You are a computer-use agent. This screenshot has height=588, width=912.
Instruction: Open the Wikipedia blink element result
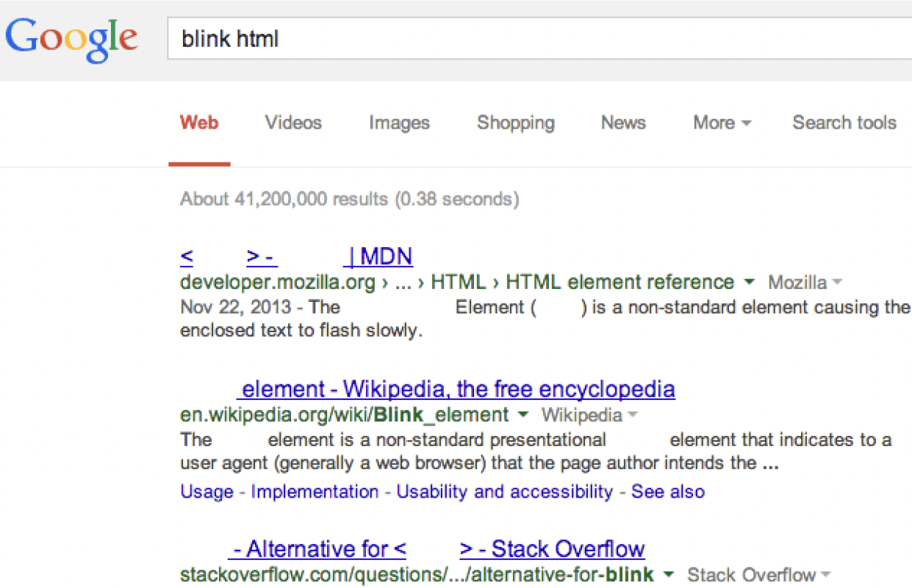(x=457, y=389)
